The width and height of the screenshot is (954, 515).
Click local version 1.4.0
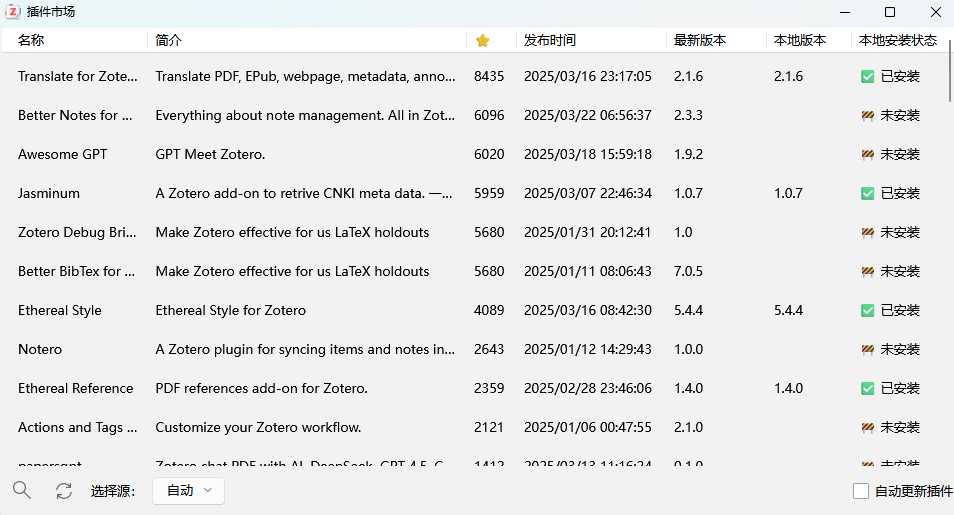click(789, 388)
